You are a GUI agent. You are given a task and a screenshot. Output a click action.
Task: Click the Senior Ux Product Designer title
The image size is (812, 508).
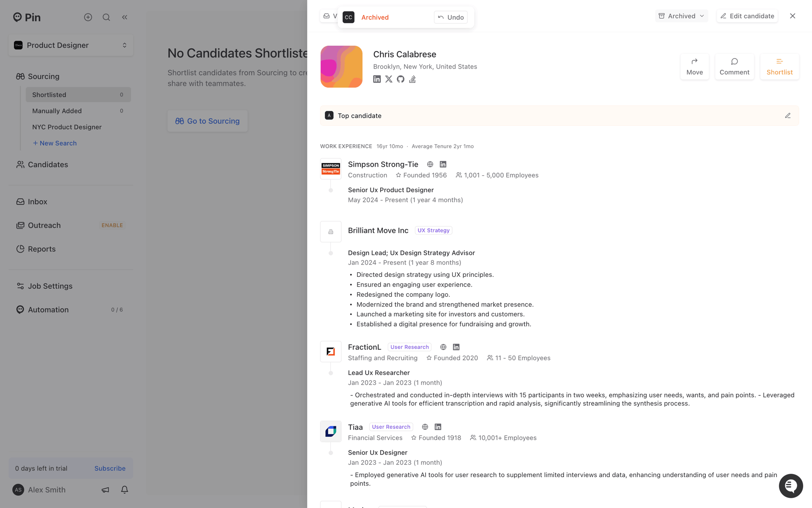click(x=391, y=190)
